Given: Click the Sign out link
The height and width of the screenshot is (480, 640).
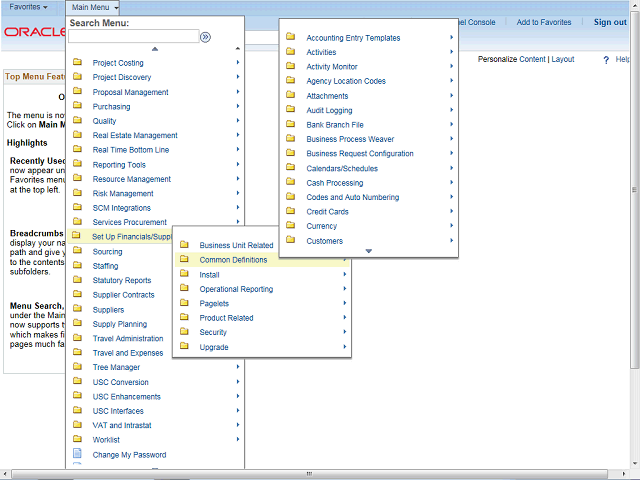Looking at the screenshot, I should point(610,22).
